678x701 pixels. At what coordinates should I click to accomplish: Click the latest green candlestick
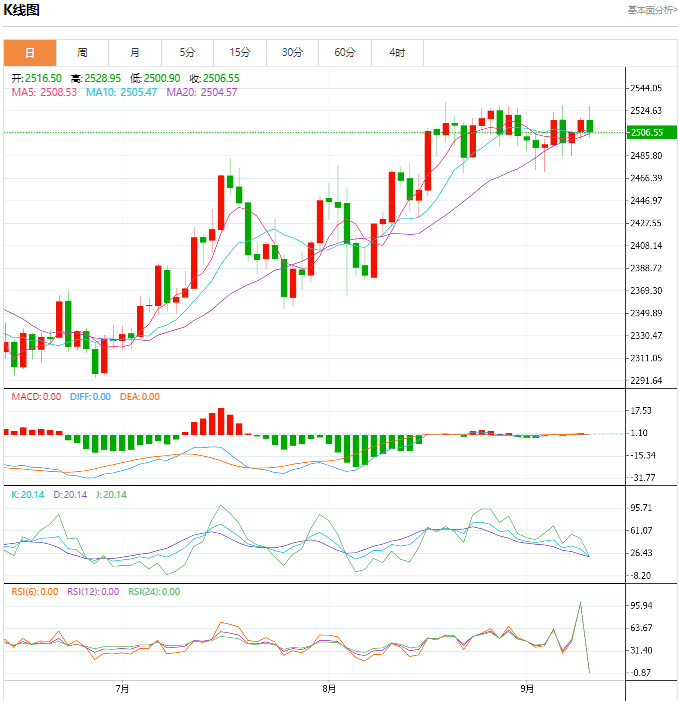[x=590, y=126]
